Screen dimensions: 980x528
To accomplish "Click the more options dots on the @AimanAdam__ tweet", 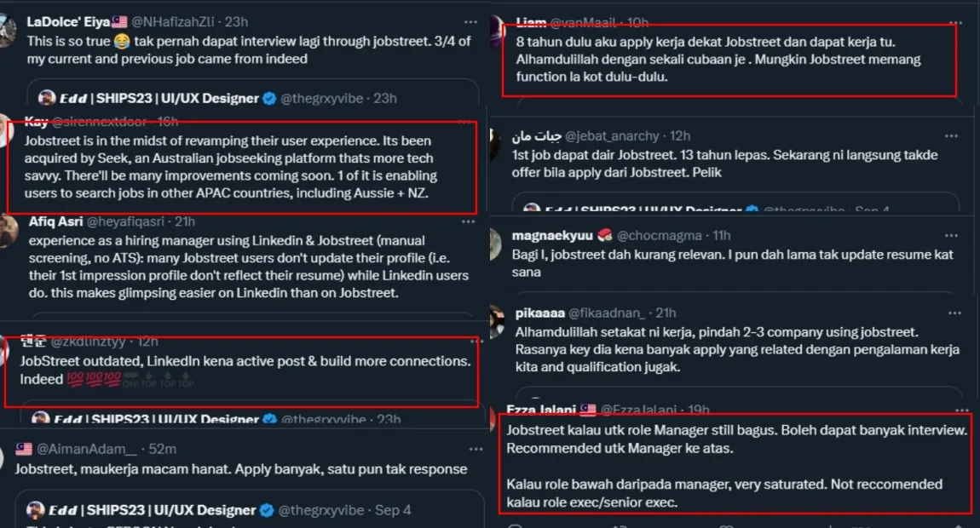I will click(x=476, y=450).
